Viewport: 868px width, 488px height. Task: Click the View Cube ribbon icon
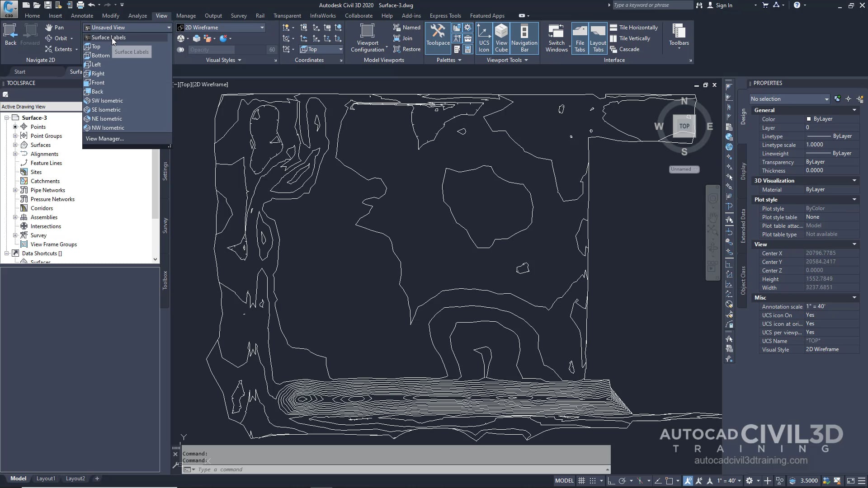click(501, 38)
